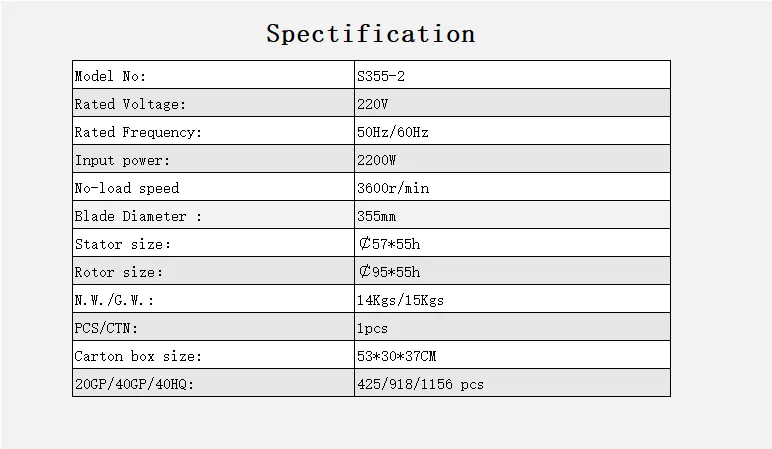Click the Input power: label
This screenshot has width=772, height=449.
point(122,160)
